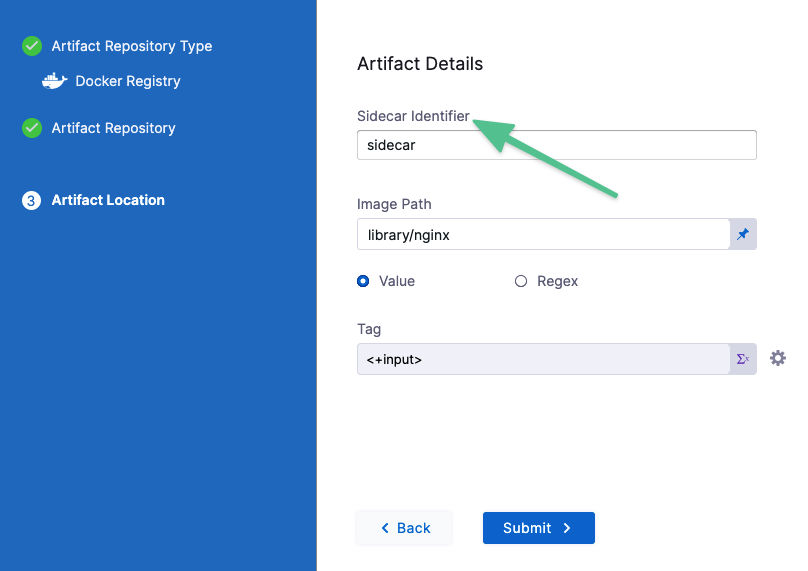Click green checkmark beside Artifact Repository
808x571 pixels.
32,128
